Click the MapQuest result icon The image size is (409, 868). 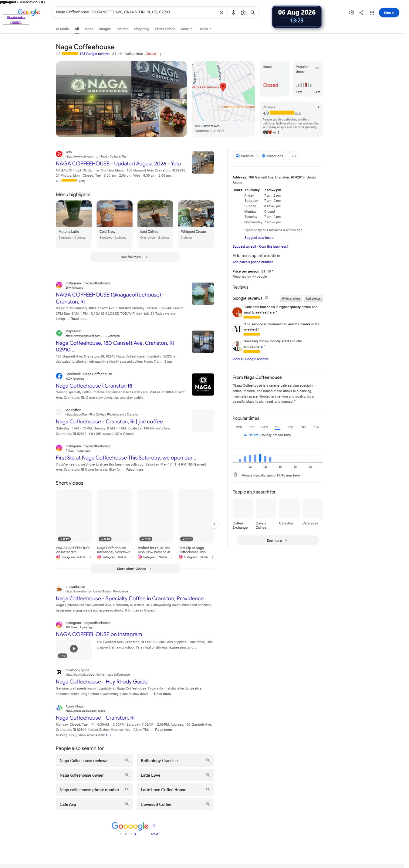click(59, 333)
